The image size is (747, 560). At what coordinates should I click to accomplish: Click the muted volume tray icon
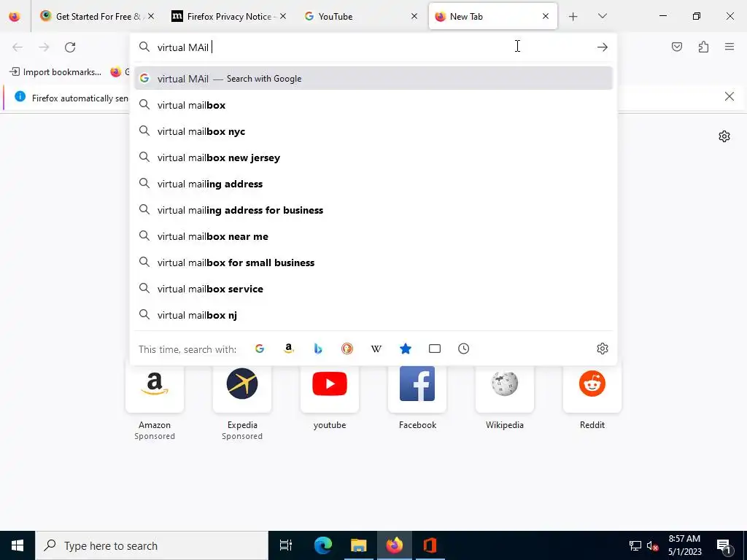coord(652,545)
